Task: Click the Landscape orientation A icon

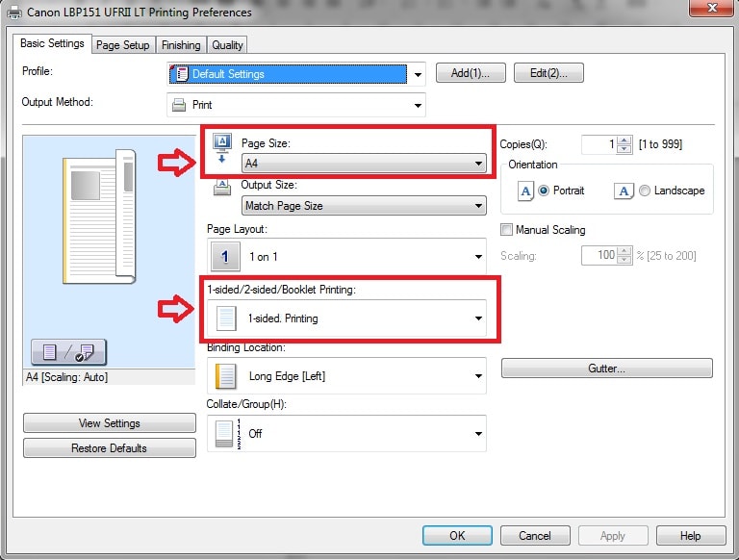Action: (x=624, y=191)
